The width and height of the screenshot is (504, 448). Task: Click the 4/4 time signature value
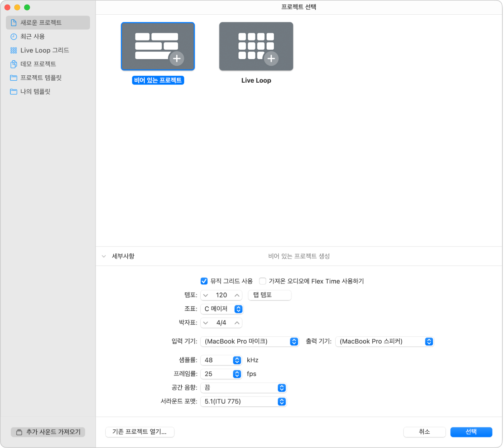[222, 323]
